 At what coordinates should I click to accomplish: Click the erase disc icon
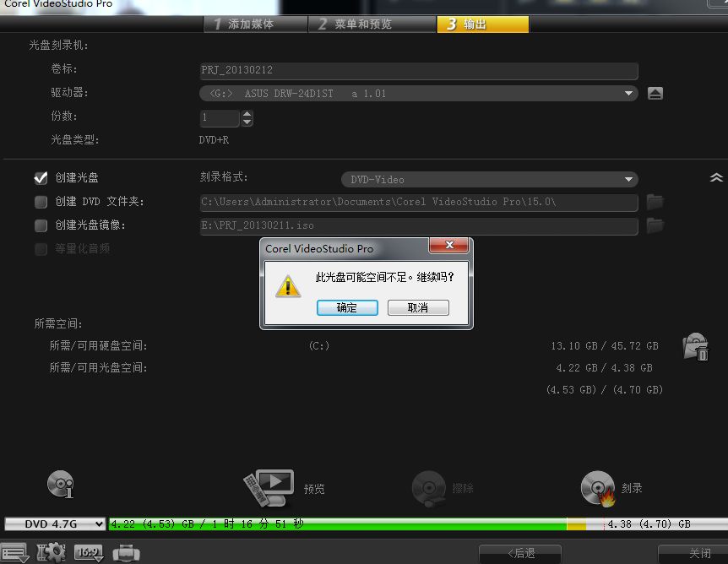(428, 488)
